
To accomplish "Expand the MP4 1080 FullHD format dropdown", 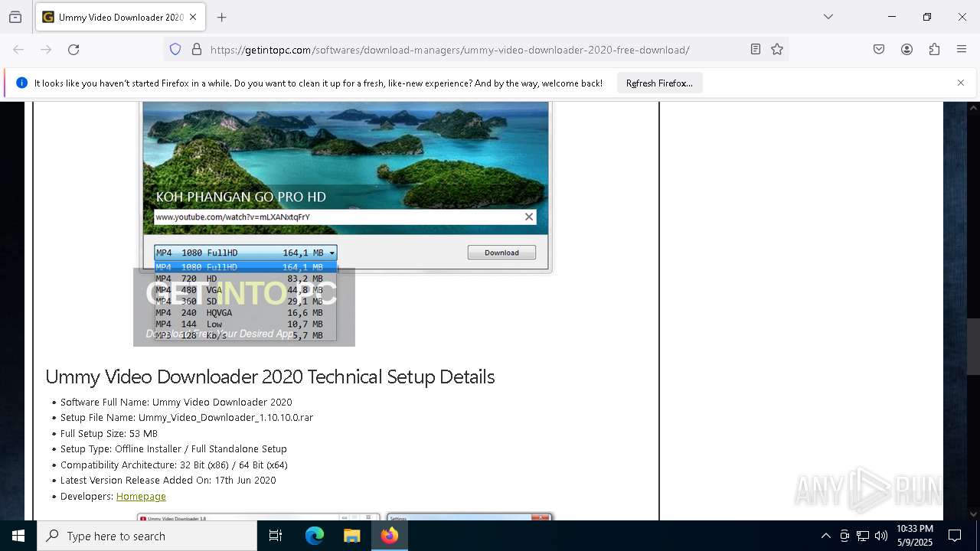I will [x=245, y=253].
